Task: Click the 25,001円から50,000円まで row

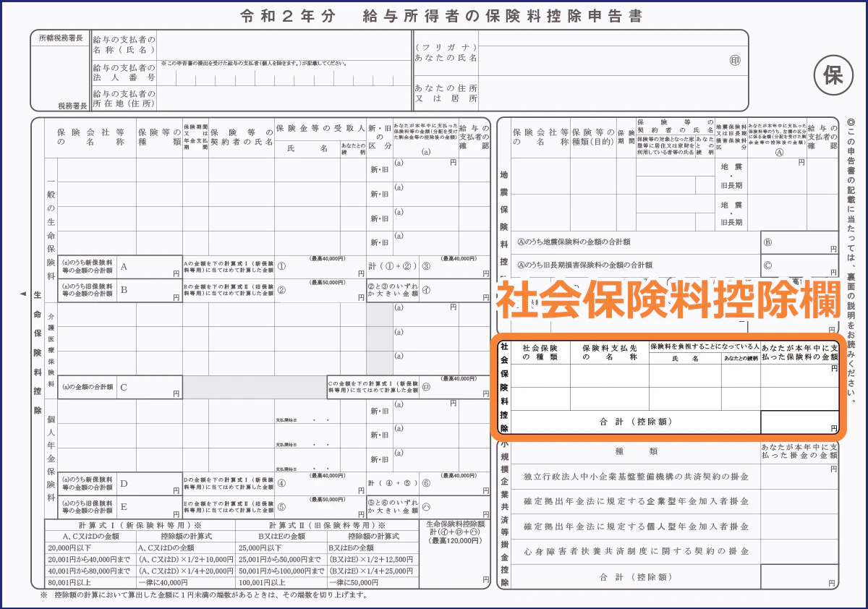Action: point(327,559)
